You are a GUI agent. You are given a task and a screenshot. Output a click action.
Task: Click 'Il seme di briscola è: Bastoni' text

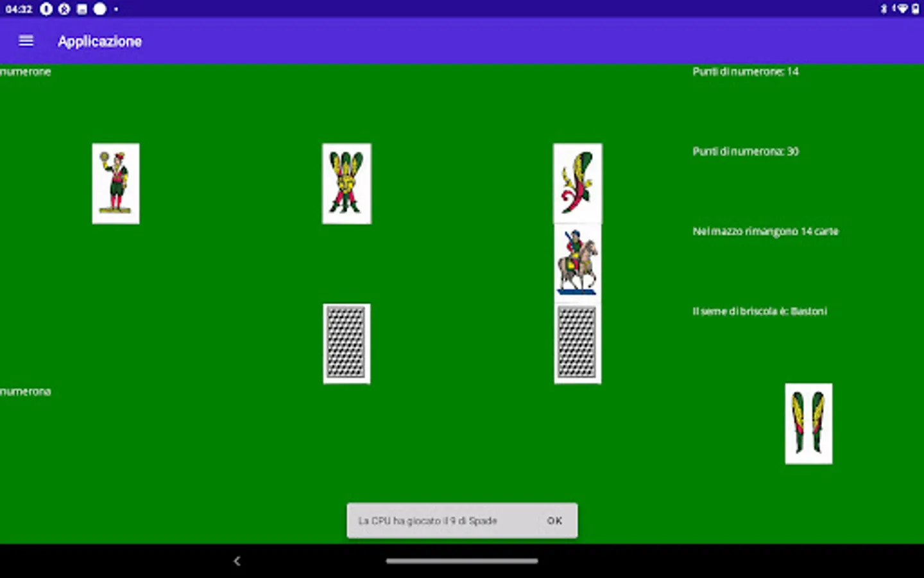[x=760, y=311]
